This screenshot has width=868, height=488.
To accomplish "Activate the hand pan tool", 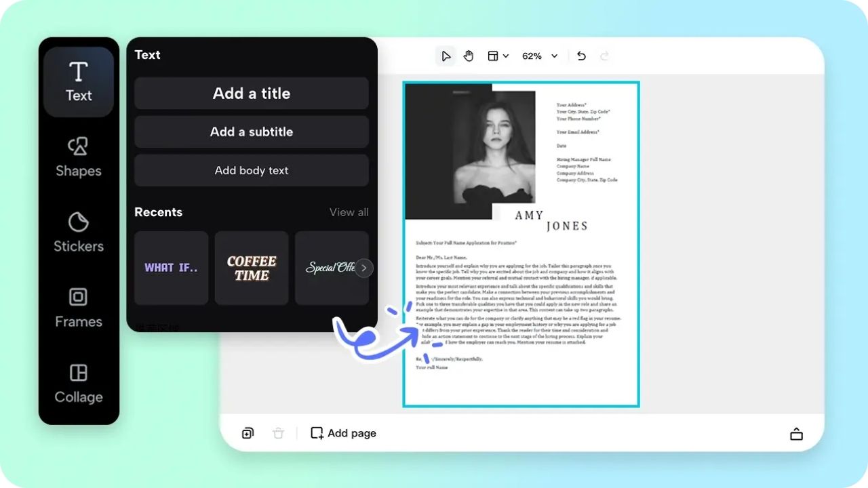I will pyautogui.click(x=469, y=56).
